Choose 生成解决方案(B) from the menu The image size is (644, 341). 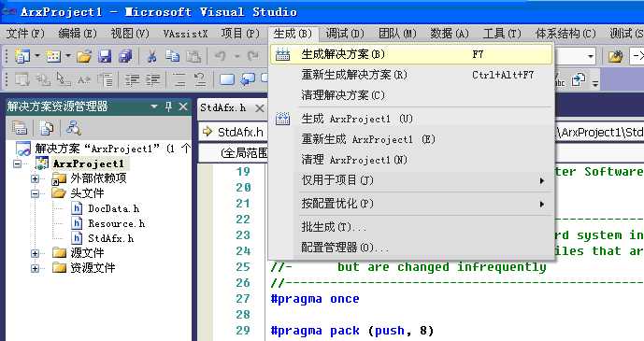point(411,54)
